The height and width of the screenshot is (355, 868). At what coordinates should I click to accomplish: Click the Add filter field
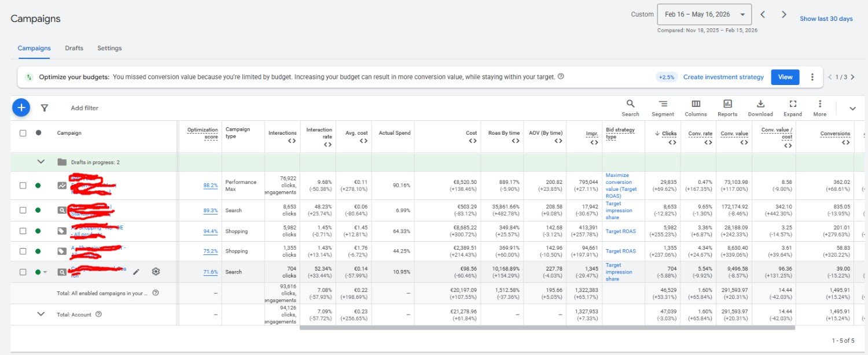click(84, 108)
